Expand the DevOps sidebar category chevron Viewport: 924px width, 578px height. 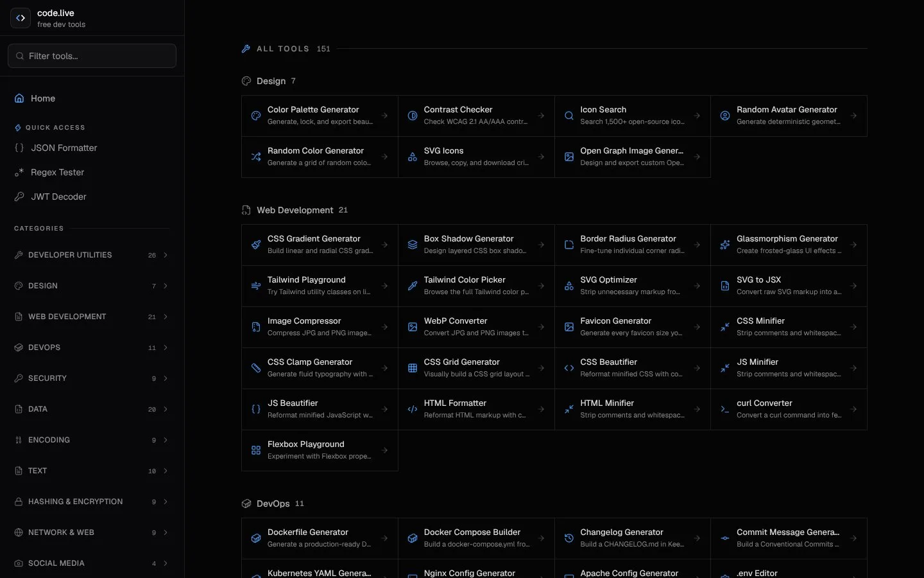tap(166, 347)
